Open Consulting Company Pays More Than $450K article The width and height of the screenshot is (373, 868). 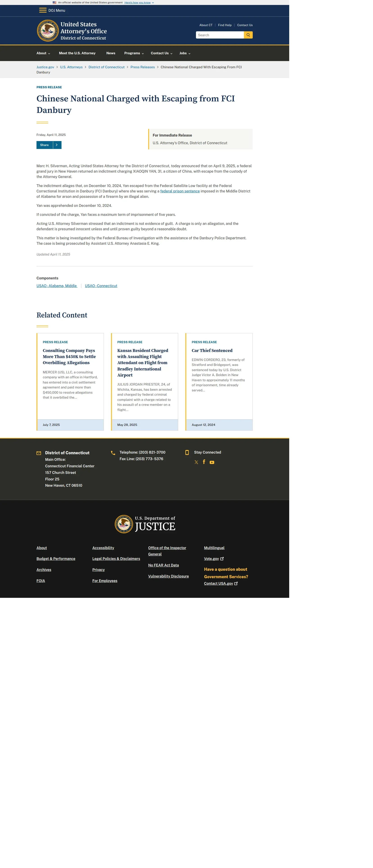[x=69, y=356]
